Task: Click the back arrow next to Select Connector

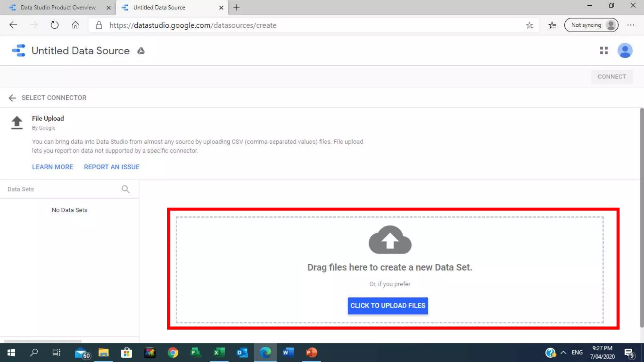Action: 12,98
